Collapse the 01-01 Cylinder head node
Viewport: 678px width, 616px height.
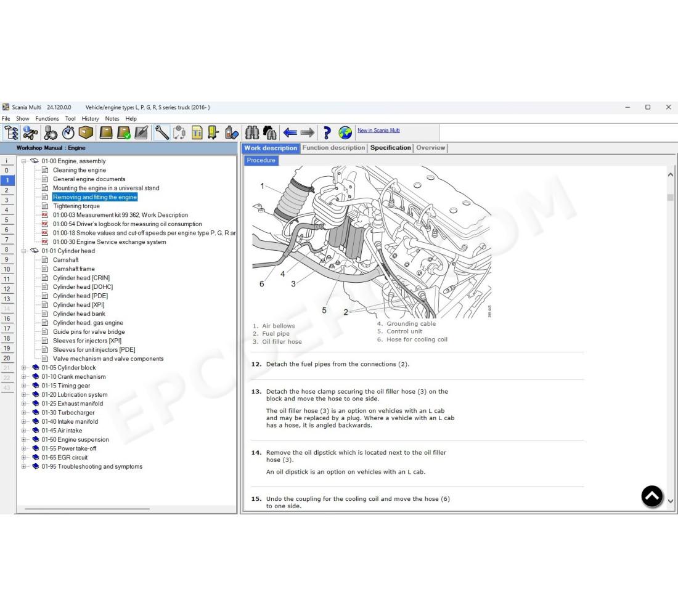(x=24, y=251)
